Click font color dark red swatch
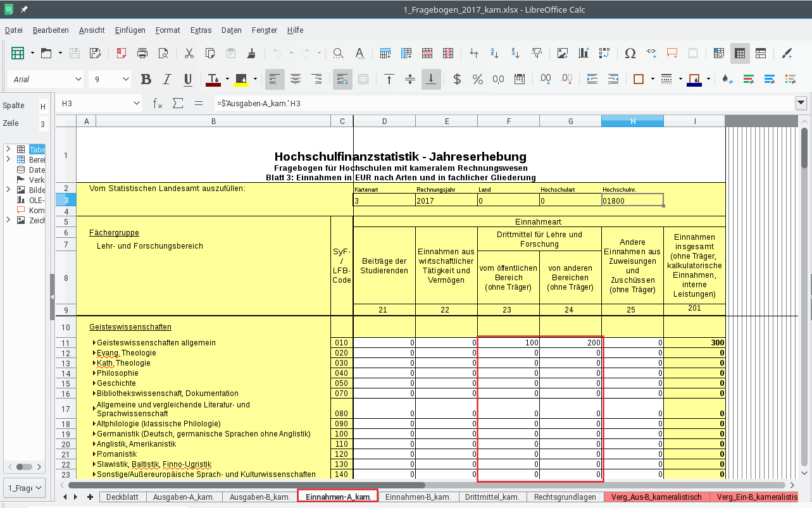 212,79
